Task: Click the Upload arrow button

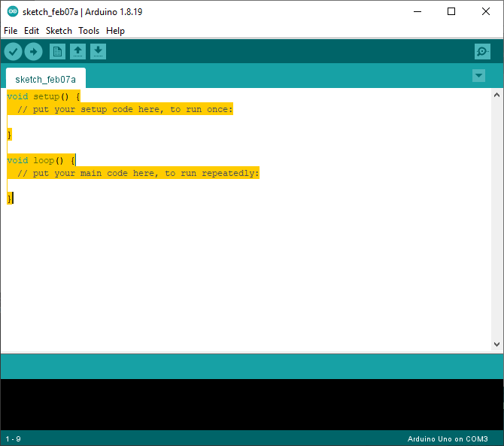Action: click(x=33, y=52)
